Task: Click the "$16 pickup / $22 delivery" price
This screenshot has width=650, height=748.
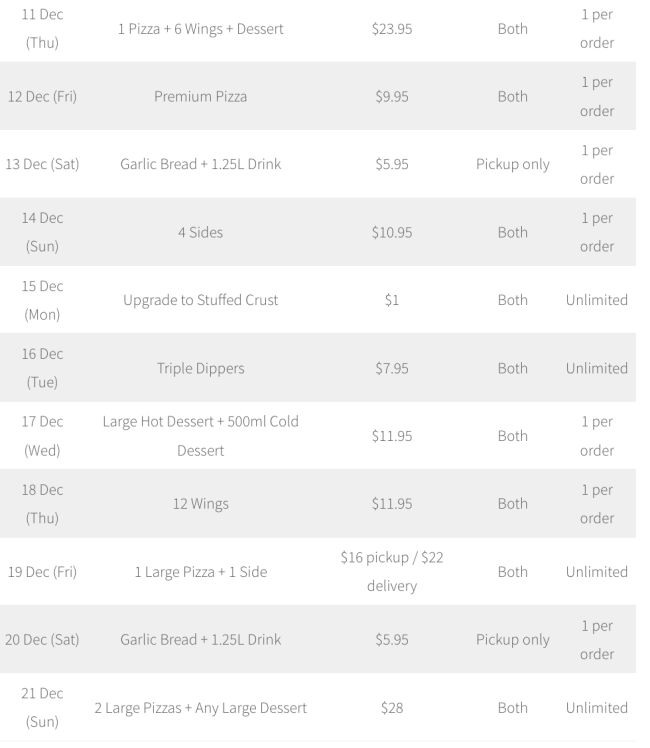Action: pos(391,572)
